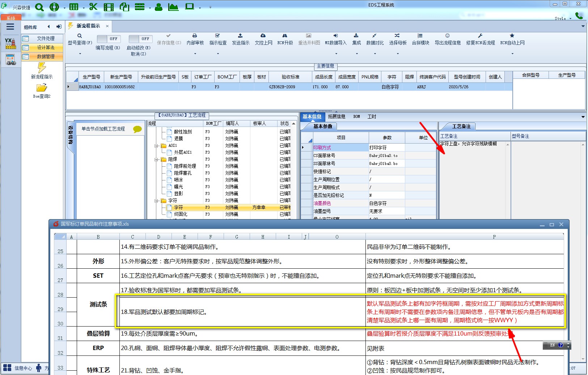Click 合拼模块 list icon button
588x375 pixels.
click(420, 39)
